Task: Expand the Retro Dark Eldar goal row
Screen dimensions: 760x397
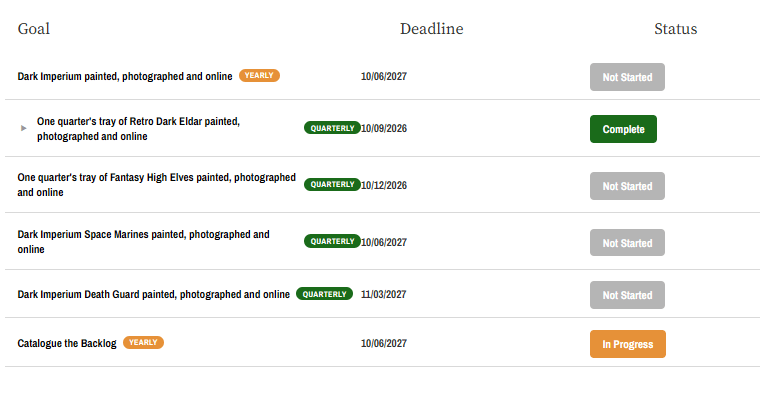Action: tap(23, 128)
